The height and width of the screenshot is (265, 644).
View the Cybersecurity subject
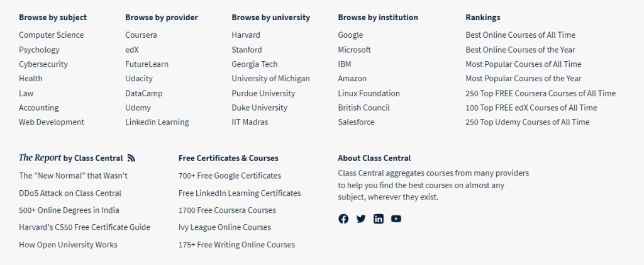tap(43, 64)
